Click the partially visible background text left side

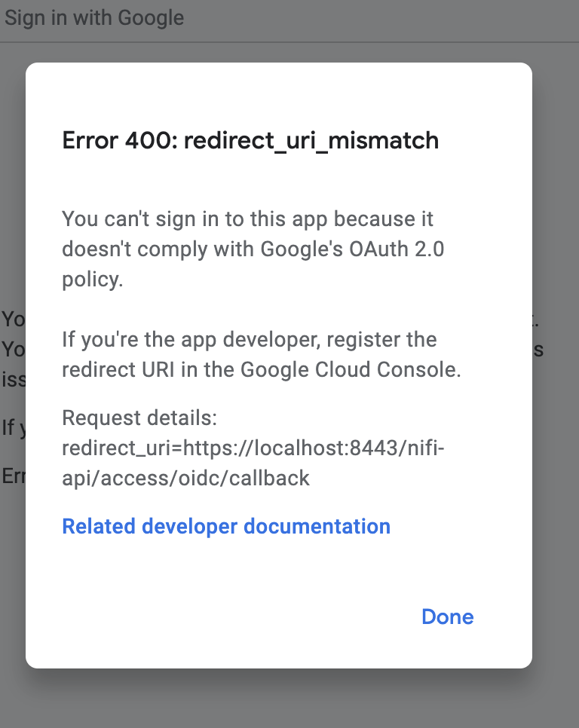pos(13,349)
